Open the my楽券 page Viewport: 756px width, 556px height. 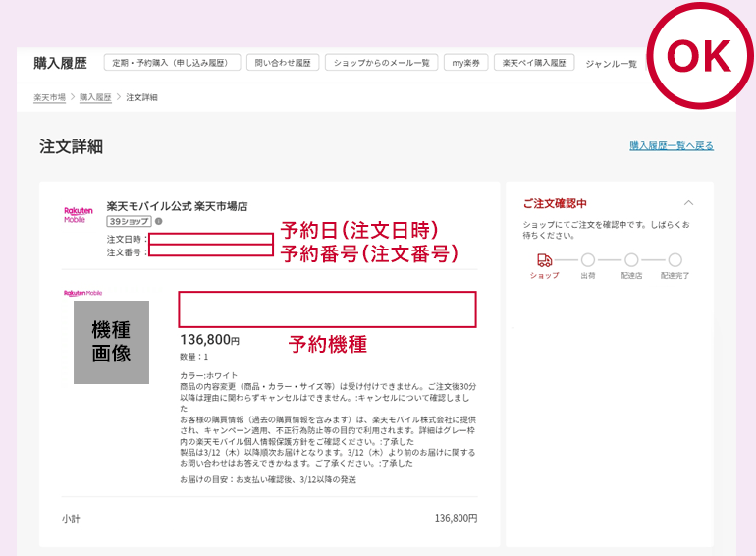(465, 62)
